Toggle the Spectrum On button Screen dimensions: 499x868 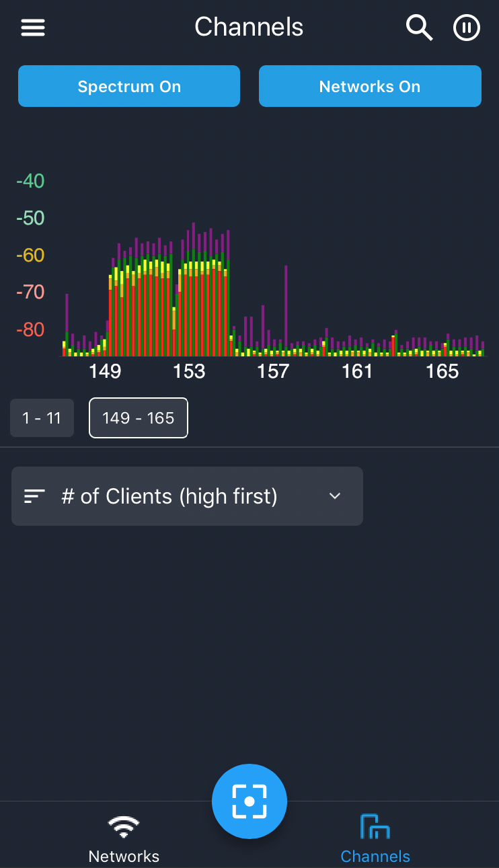pyautogui.click(x=129, y=86)
